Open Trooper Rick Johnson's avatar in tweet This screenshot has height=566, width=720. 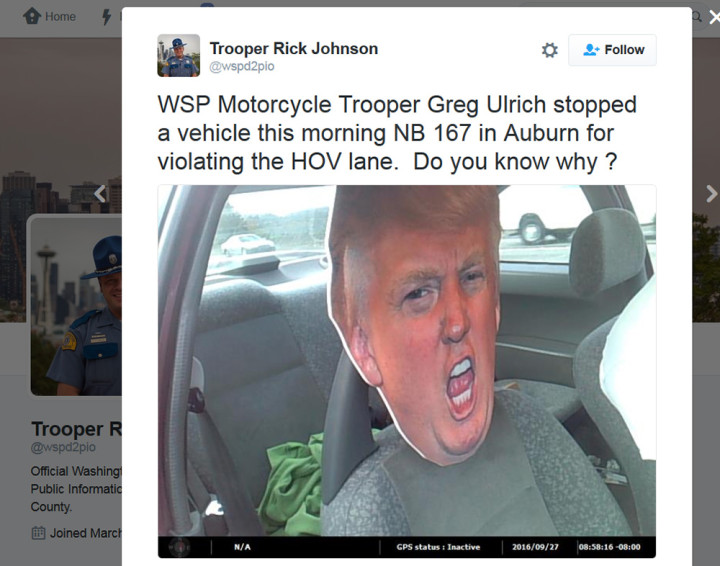tap(179, 56)
